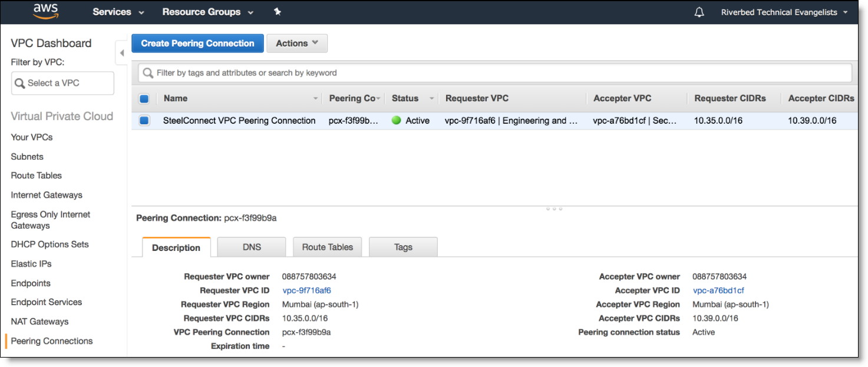The image size is (868, 367).
Task: Open the Name column sort arrow
Action: pos(316,98)
